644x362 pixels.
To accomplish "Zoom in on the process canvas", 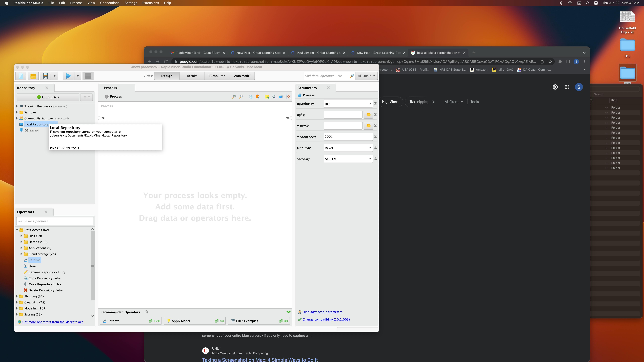I will pyautogui.click(x=234, y=97).
